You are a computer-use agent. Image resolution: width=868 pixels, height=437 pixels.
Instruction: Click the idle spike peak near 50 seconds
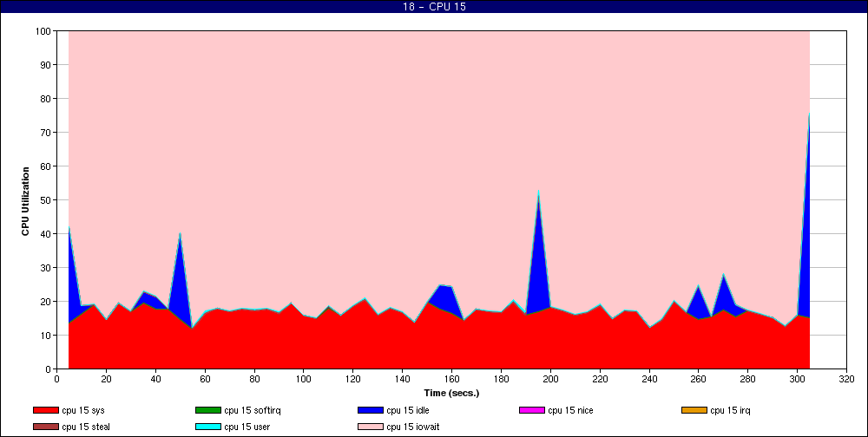(181, 236)
